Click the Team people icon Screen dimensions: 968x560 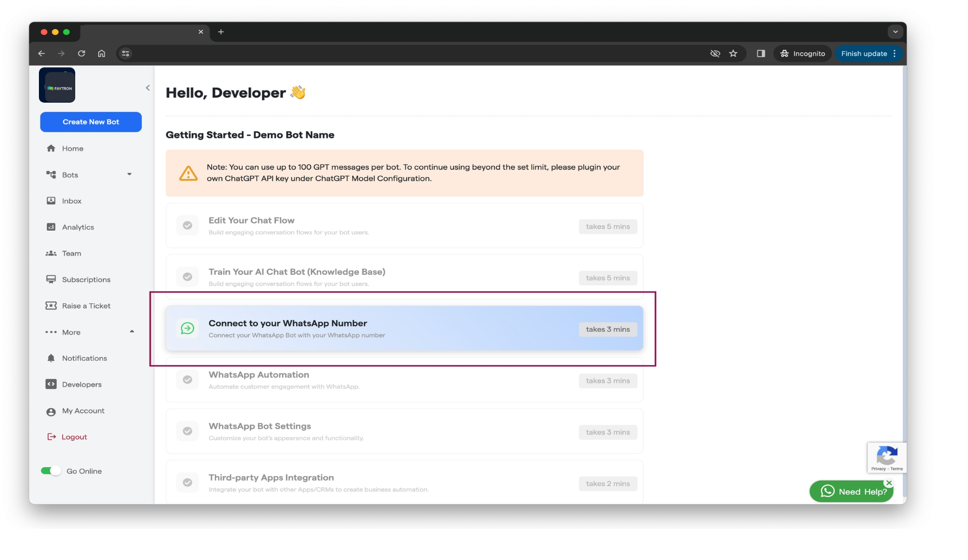pyautogui.click(x=51, y=253)
